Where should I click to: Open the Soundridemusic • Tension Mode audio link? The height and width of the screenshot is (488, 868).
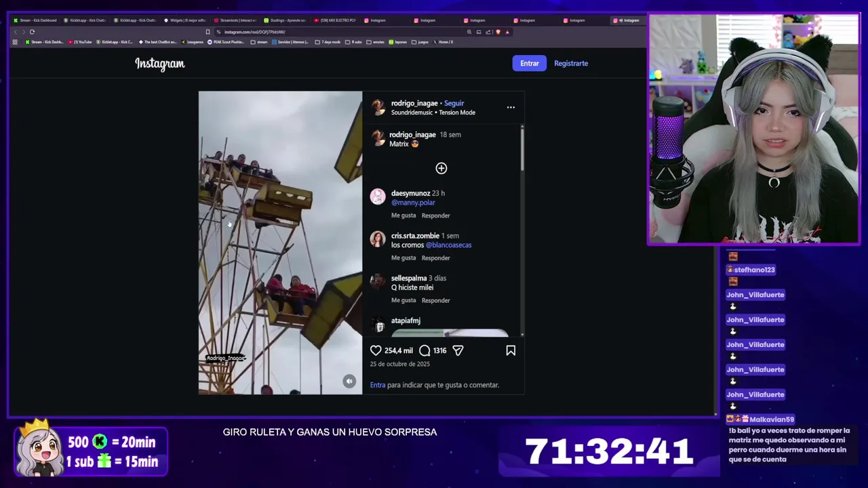coord(433,113)
